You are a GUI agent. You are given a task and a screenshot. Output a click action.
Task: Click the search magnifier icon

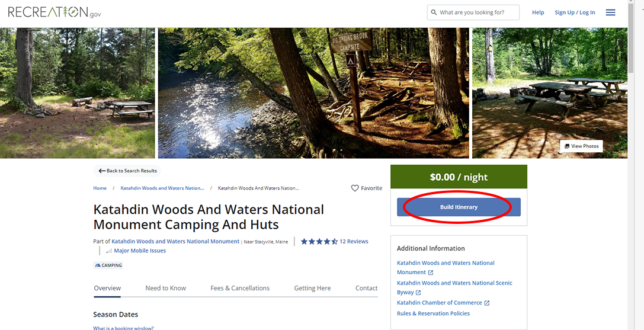tap(434, 12)
